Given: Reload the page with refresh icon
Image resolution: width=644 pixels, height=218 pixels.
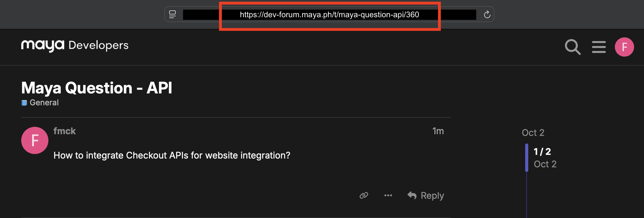Looking at the screenshot, I should click(x=487, y=14).
